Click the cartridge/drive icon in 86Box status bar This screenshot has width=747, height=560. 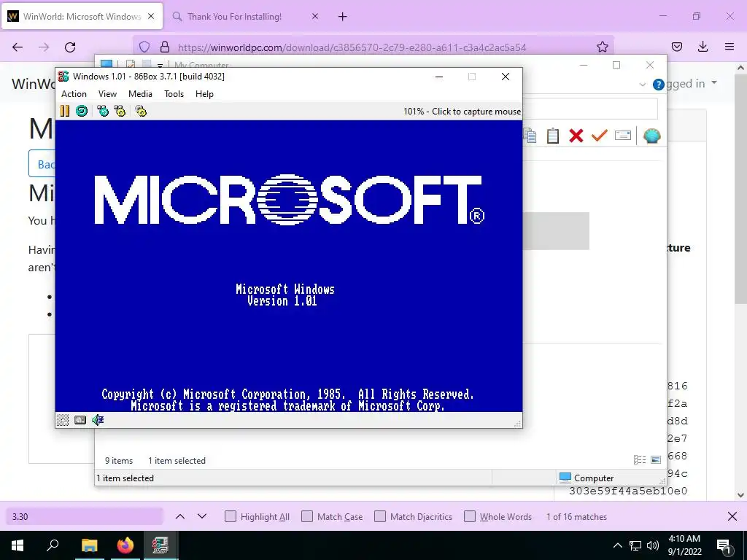tap(80, 419)
